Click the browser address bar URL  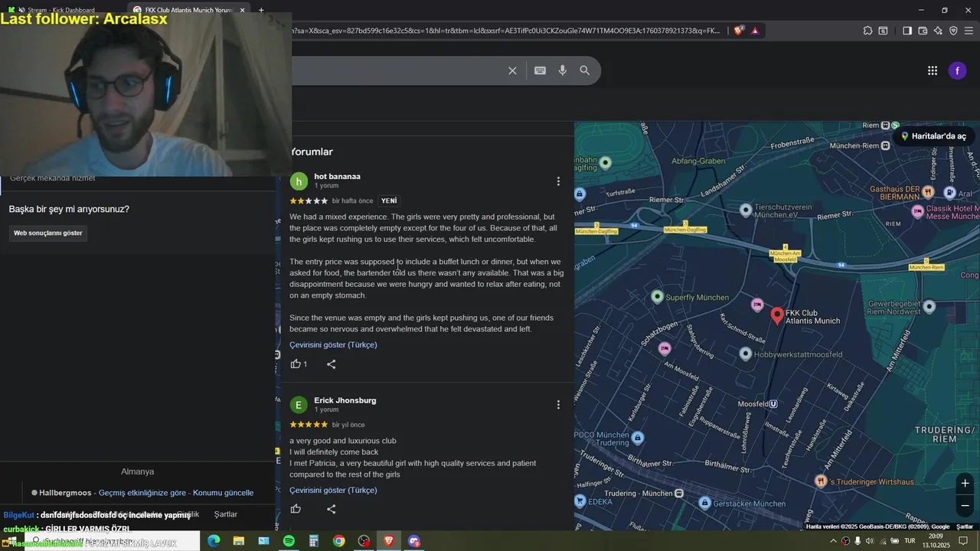click(505, 31)
